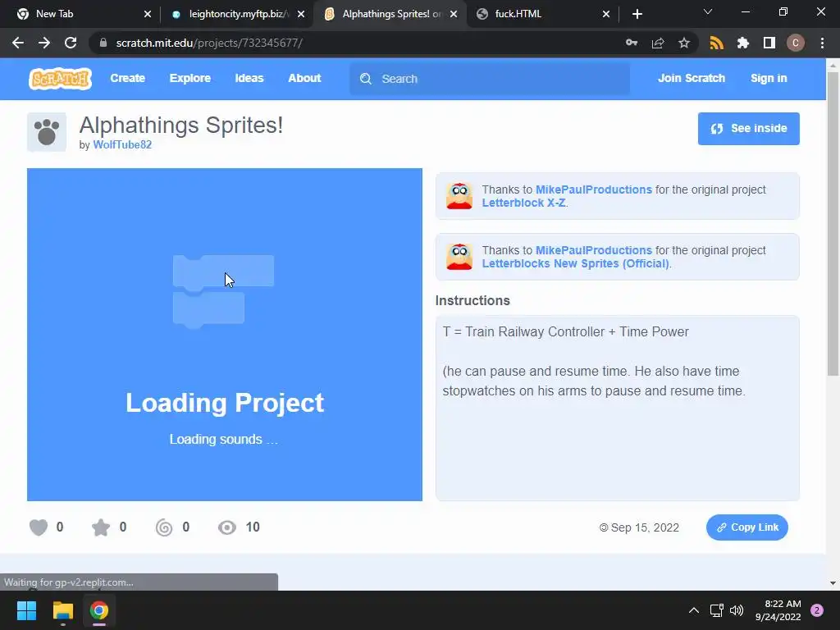840x630 pixels.
Task: Open a new browser tab with plus
Action: [x=637, y=14]
